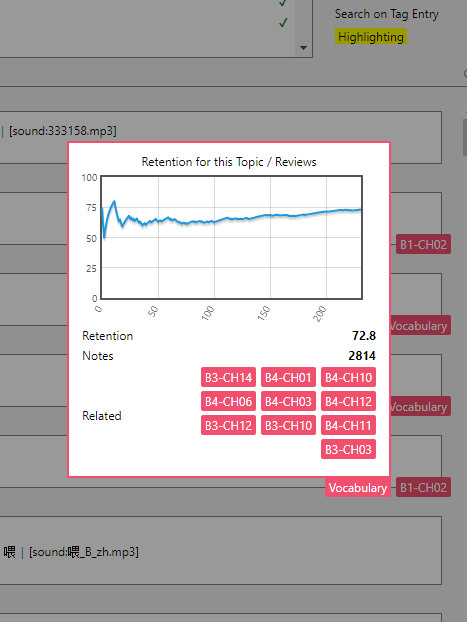Viewport: 467px width, 622px height.
Task: Open the B4-CH03 related tag
Action: pos(288,401)
